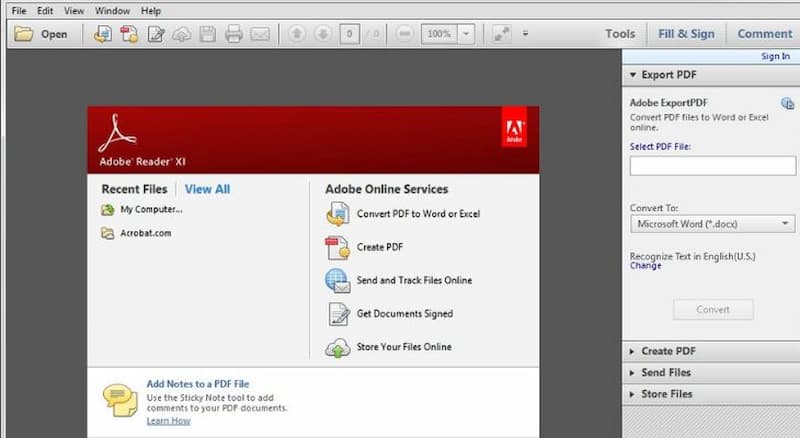Click Get Documents Signed pen icon

pyautogui.click(x=338, y=313)
